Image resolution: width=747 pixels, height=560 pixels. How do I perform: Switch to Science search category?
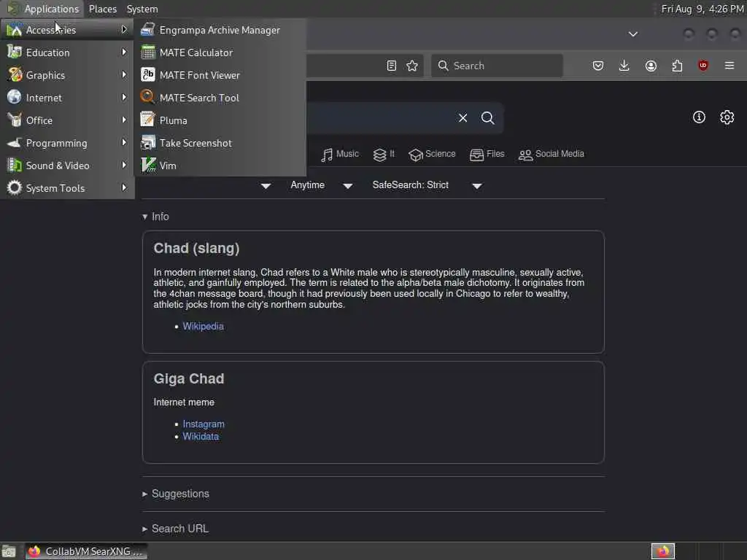(432, 155)
